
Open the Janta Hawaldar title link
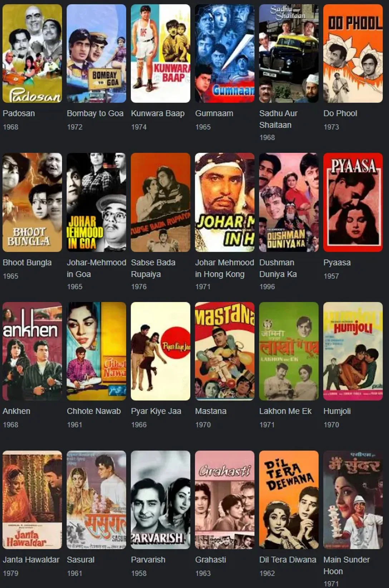coord(31,560)
